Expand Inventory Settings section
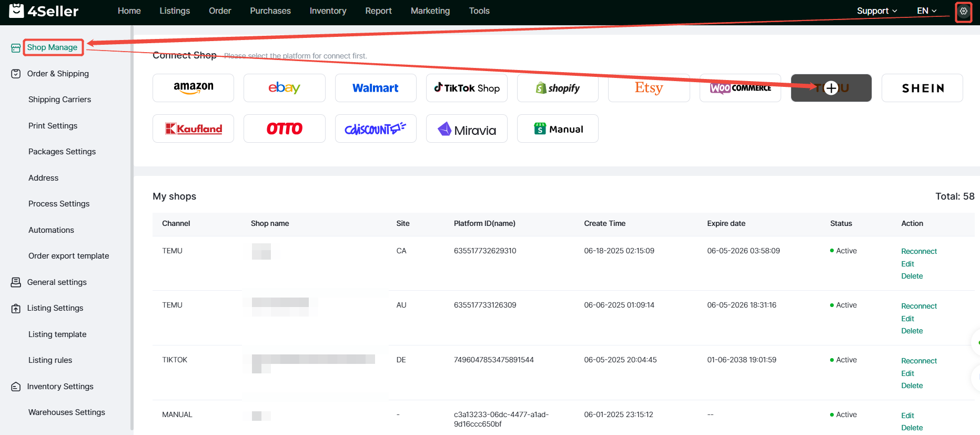Image resolution: width=980 pixels, height=435 pixels. (x=60, y=387)
